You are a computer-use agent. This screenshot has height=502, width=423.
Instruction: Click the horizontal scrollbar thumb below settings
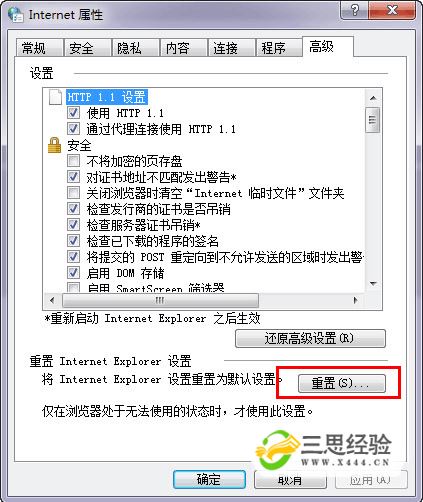pos(160,300)
